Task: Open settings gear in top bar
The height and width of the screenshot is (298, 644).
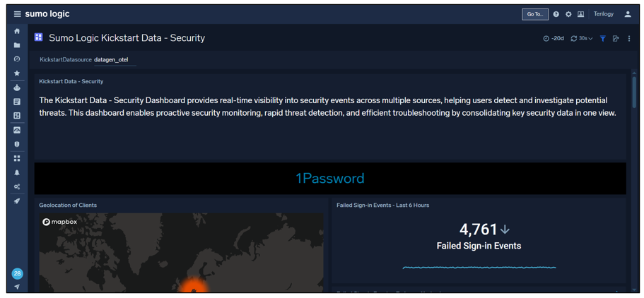Action: [x=568, y=14]
